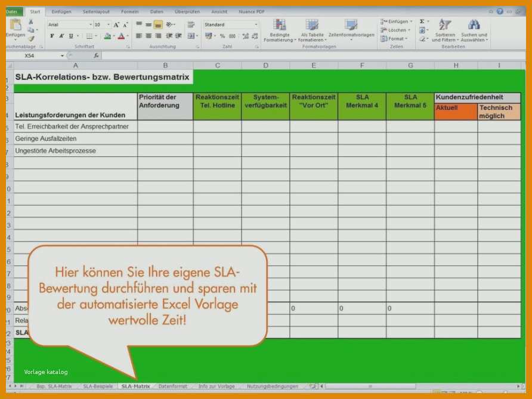
Task: Toggle bold formatting (F)
Action: pyautogui.click(x=52, y=36)
